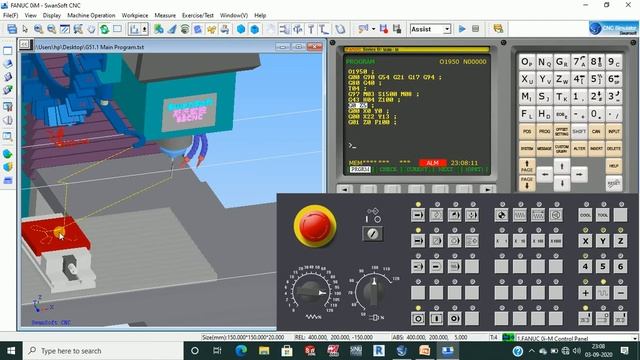Click the Windows search box
640x360 pixels.
click(x=103, y=351)
